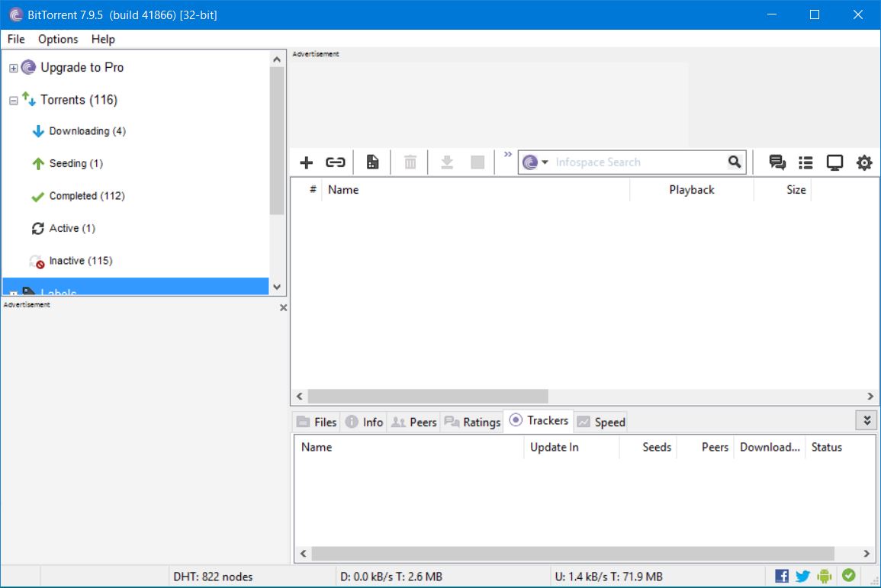Viewport: 881px width, 588px height.
Task: Sort trackers by Download... column
Action: pyautogui.click(x=769, y=447)
